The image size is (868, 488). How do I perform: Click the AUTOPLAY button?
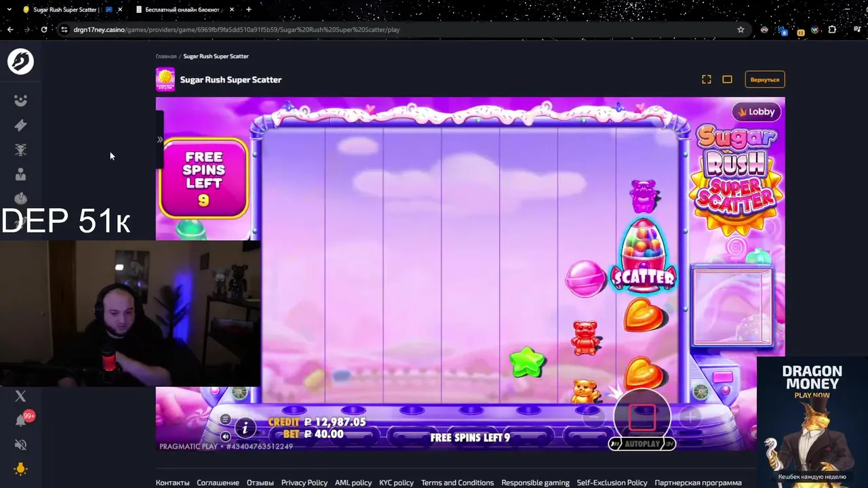tap(642, 444)
